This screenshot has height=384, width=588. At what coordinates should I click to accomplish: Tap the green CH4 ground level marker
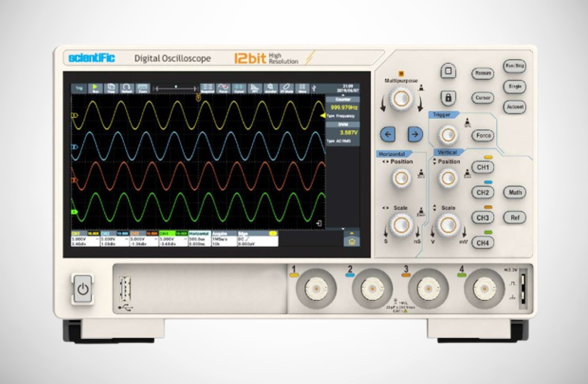(74, 212)
